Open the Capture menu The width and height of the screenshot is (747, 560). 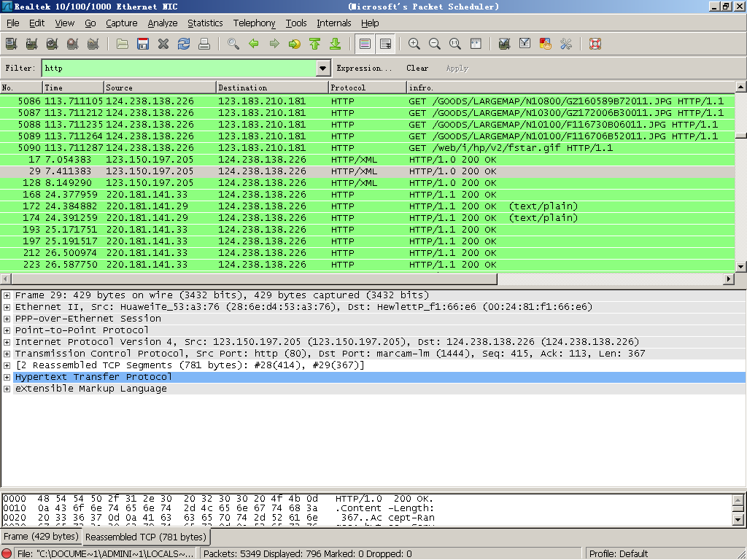(122, 23)
